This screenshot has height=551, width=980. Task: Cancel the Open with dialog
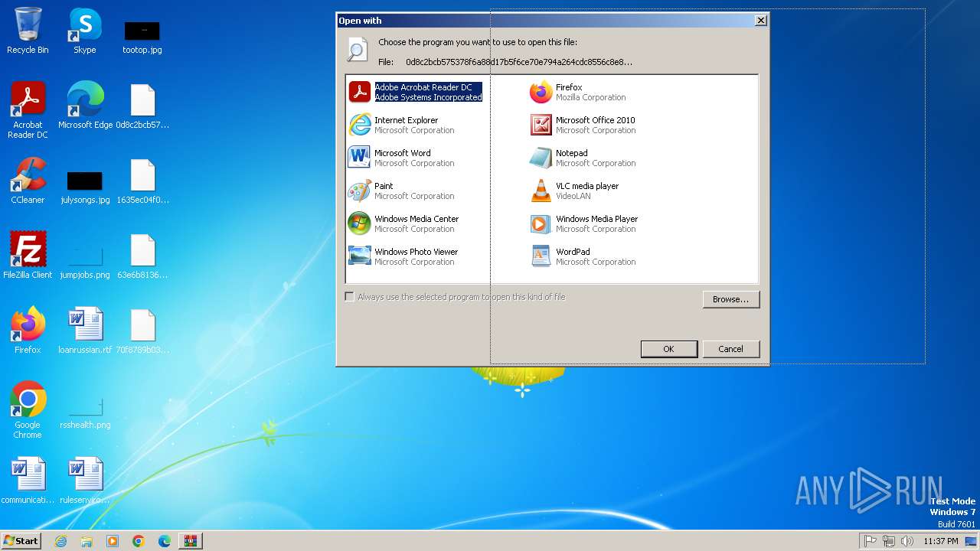[731, 349]
